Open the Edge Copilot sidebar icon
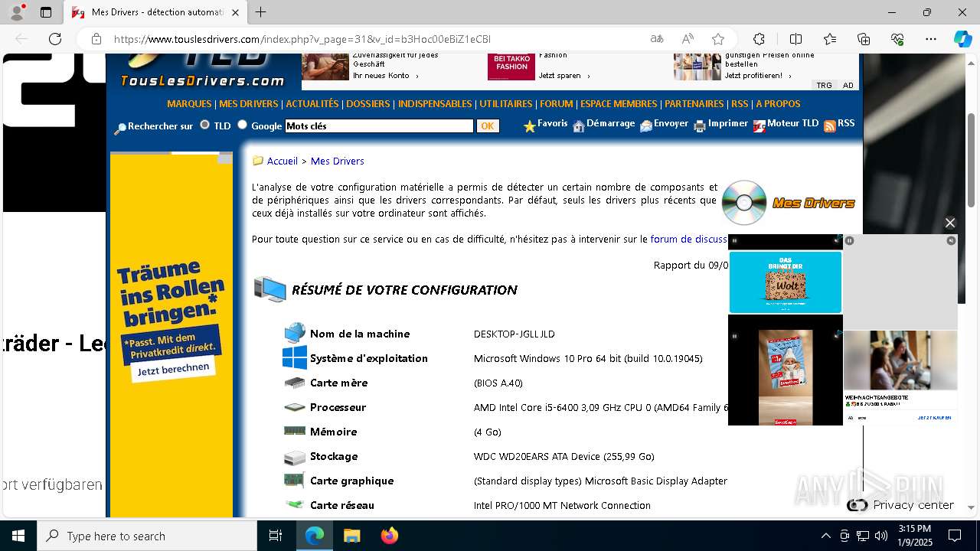The image size is (980, 551). [962, 39]
